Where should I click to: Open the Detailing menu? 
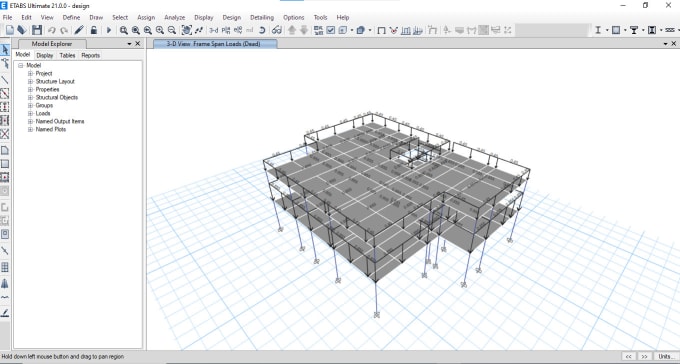262,17
